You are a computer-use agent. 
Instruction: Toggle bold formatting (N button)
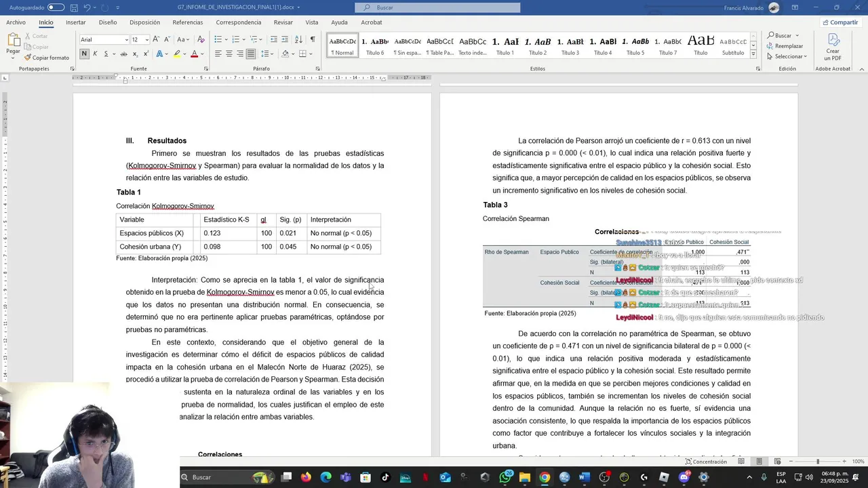click(x=84, y=54)
